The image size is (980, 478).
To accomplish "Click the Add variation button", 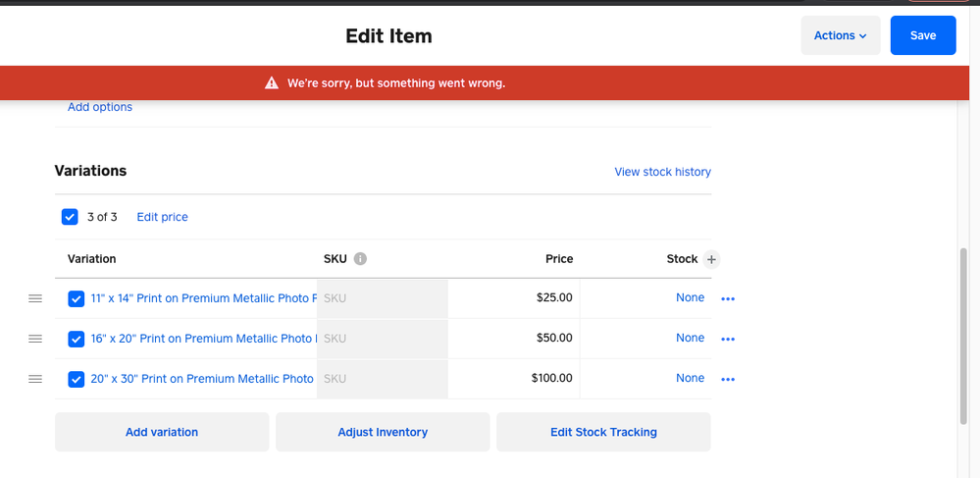I will click(x=162, y=432).
